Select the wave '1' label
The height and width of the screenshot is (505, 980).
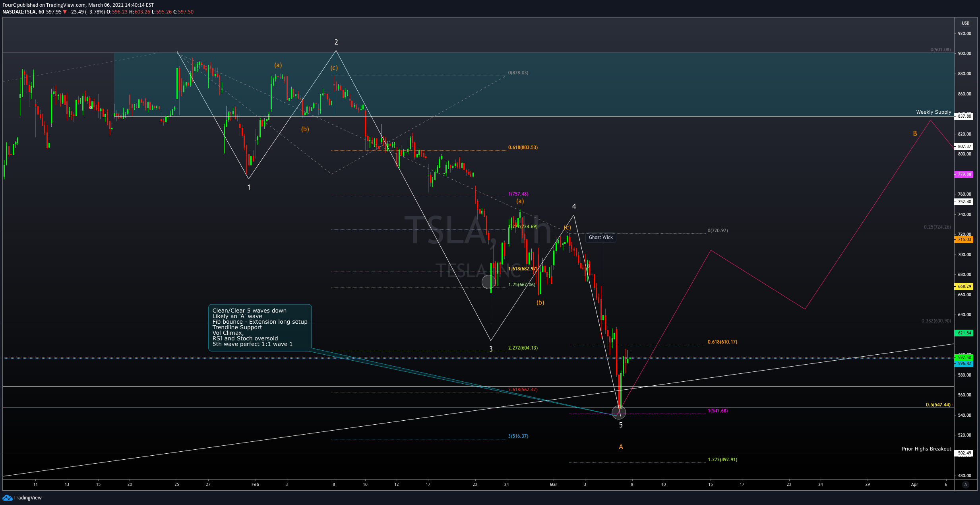(249, 187)
